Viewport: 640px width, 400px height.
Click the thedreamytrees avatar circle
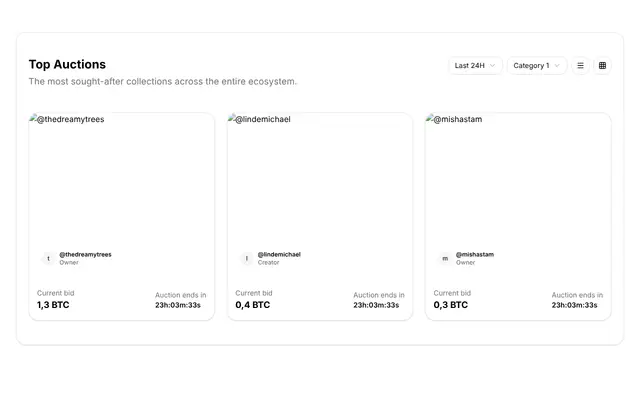click(x=48, y=258)
